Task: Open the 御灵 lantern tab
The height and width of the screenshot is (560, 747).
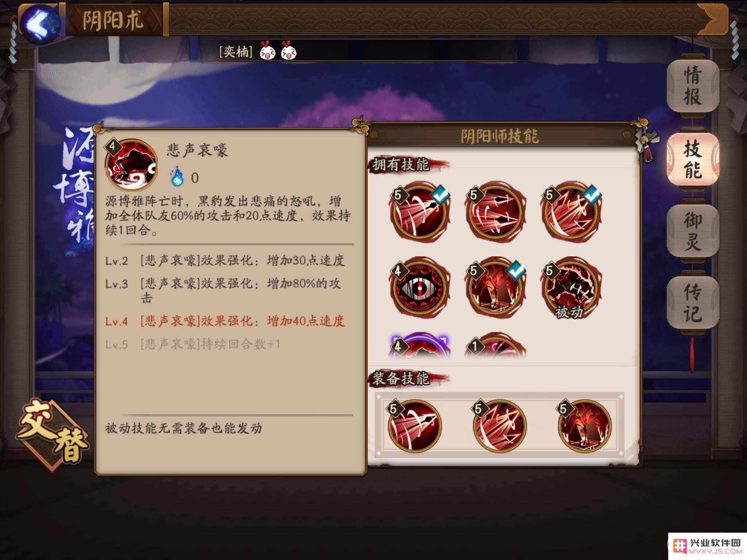Action: (x=692, y=231)
